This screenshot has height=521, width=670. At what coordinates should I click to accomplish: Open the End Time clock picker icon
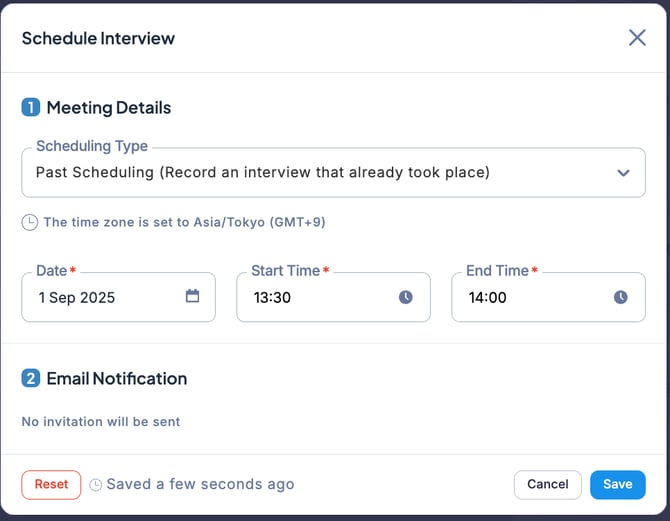click(621, 297)
